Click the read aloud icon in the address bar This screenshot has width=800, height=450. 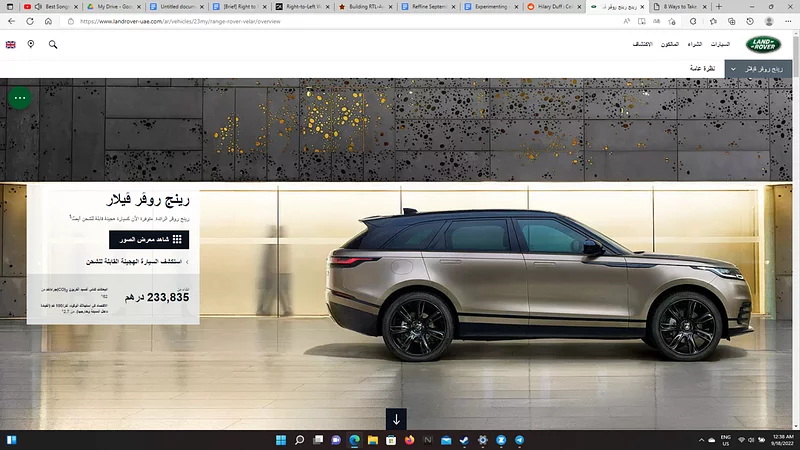click(627, 21)
